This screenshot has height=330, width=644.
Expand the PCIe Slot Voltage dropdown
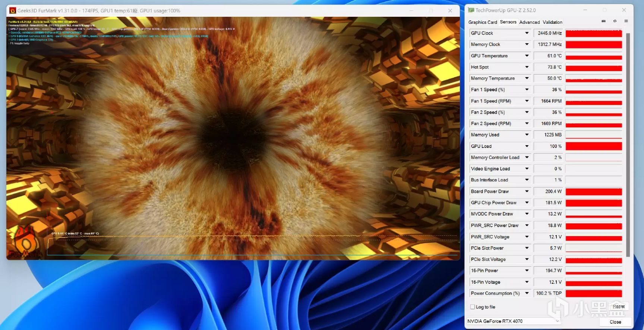[527, 259]
